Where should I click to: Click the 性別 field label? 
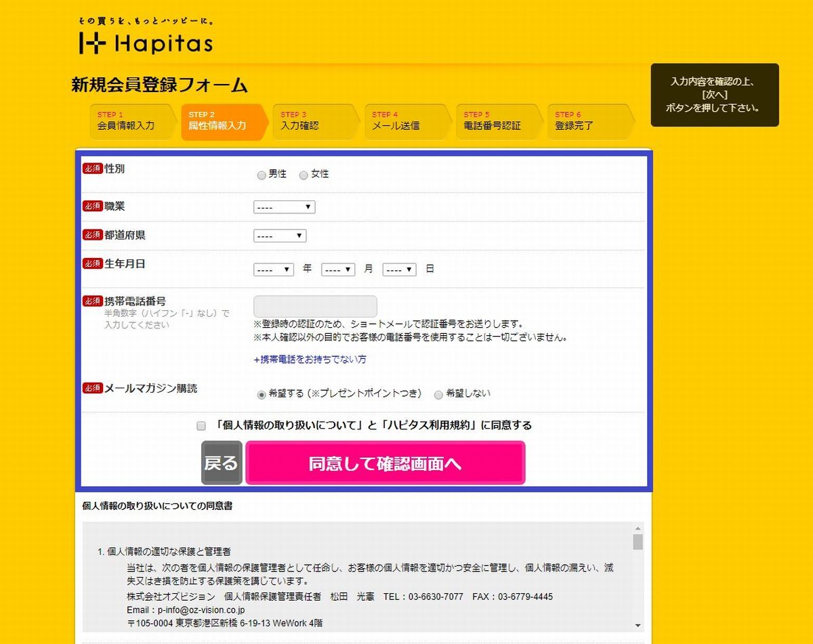point(114,169)
